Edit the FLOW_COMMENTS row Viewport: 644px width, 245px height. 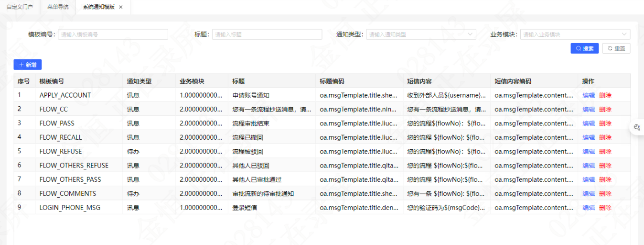pyautogui.click(x=589, y=194)
